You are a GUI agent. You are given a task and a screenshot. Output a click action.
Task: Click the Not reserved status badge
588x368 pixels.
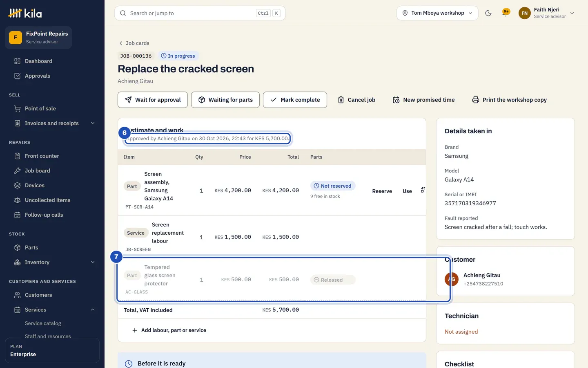click(x=333, y=186)
